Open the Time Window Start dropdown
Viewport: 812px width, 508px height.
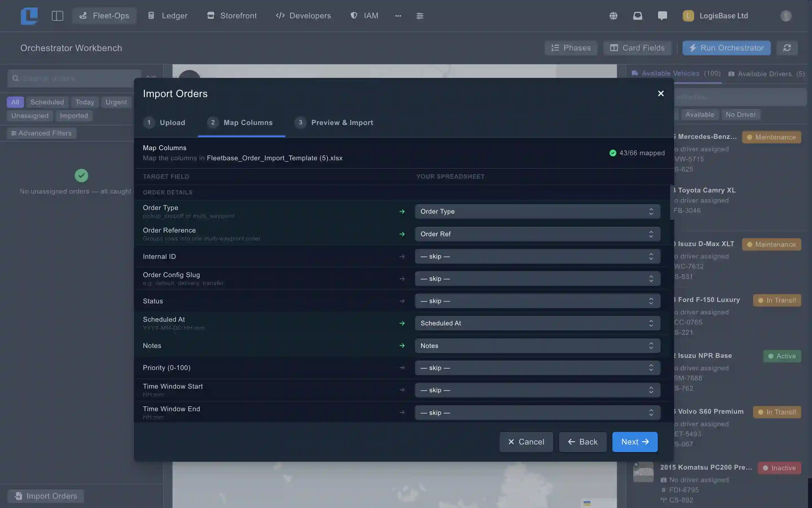point(538,390)
